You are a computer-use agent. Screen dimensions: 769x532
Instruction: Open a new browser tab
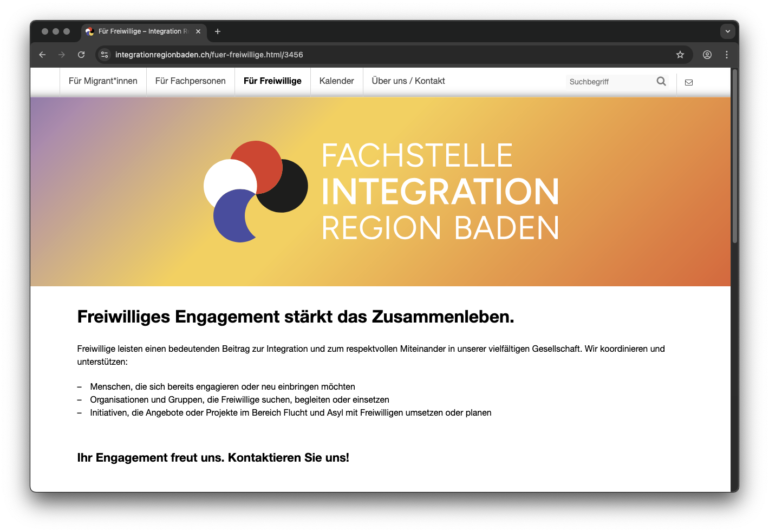pos(218,31)
